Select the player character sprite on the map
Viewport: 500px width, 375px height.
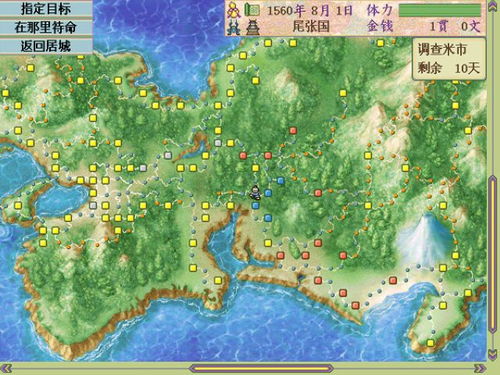[x=256, y=192]
